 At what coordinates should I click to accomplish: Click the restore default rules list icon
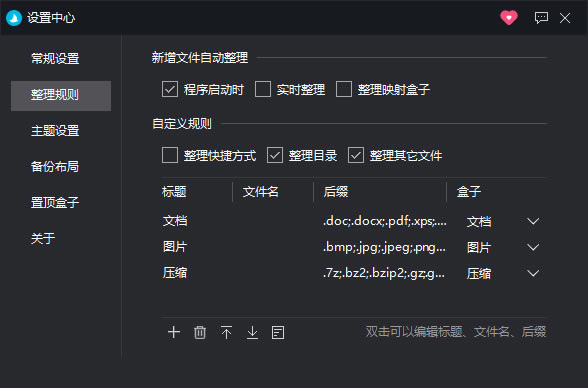pos(278,332)
